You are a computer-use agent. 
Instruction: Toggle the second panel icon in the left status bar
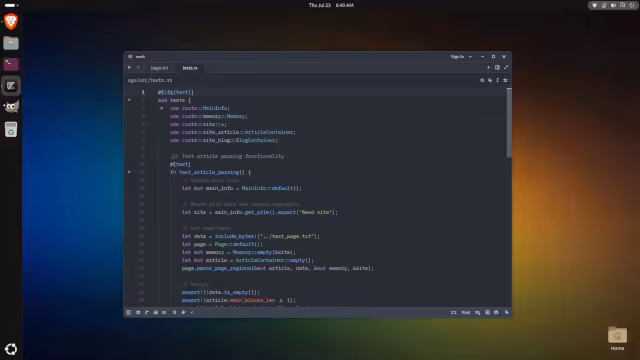pos(138,313)
